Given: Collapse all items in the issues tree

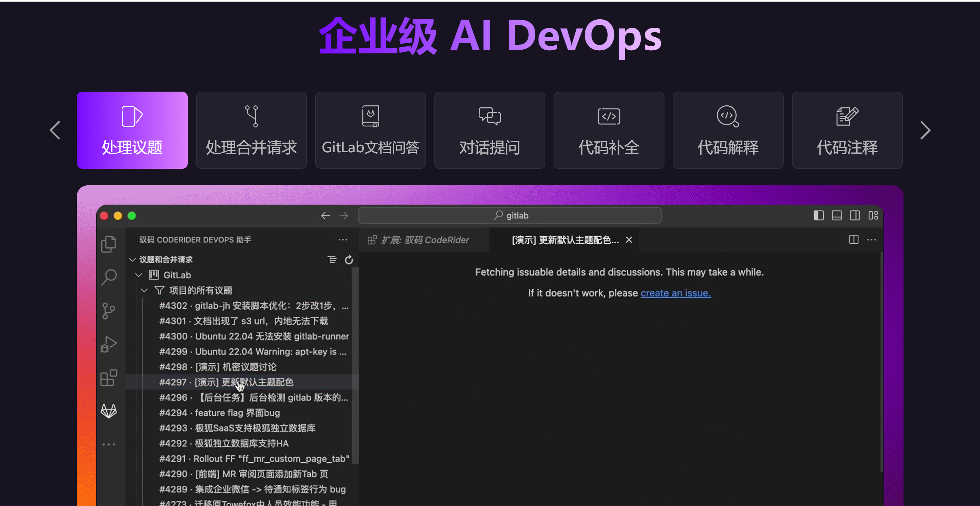Looking at the screenshot, I should pyautogui.click(x=332, y=259).
